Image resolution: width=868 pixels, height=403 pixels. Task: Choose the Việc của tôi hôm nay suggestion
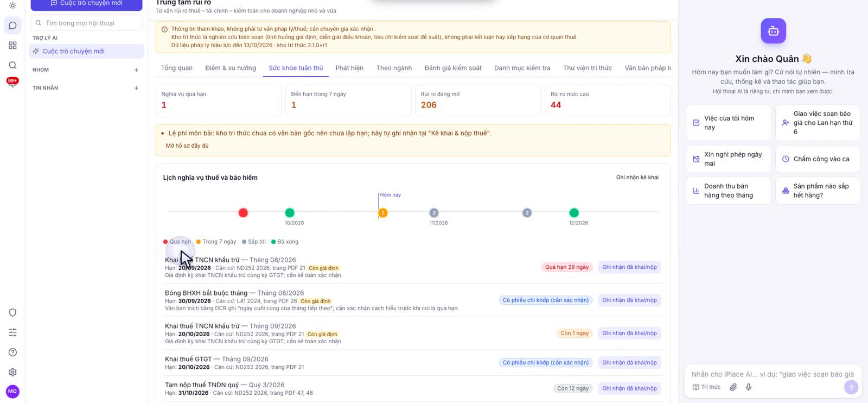729,123
